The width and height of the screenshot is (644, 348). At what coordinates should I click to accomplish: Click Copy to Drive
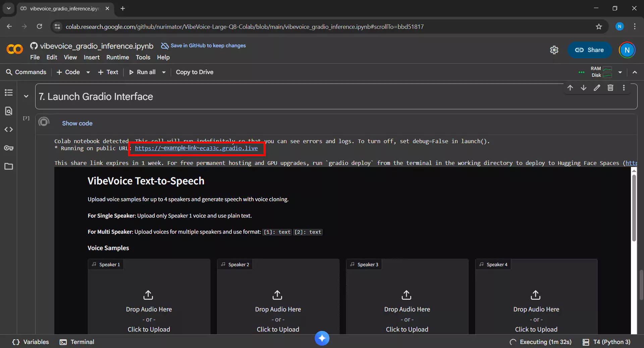tap(195, 72)
